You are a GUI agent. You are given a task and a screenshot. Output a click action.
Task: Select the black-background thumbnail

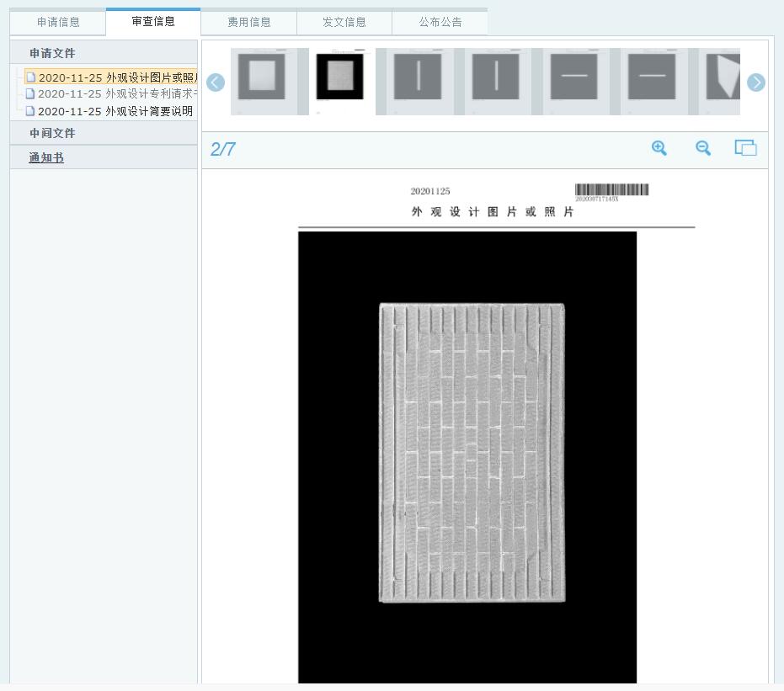[x=340, y=81]
